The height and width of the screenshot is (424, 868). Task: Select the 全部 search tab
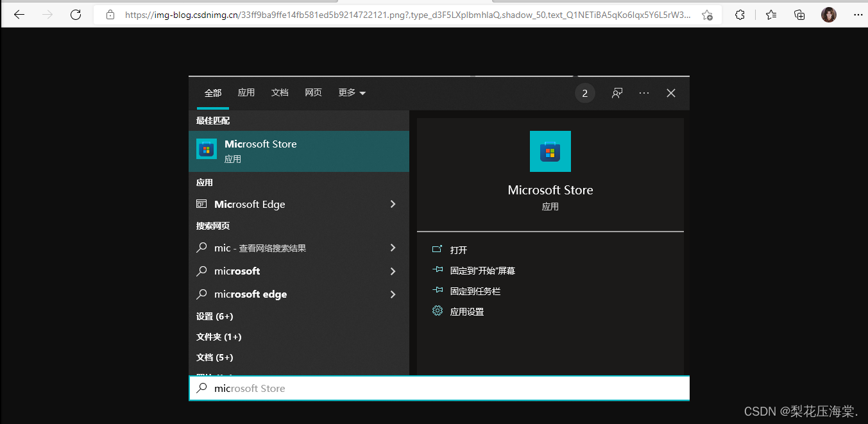[x=213, y=93]
